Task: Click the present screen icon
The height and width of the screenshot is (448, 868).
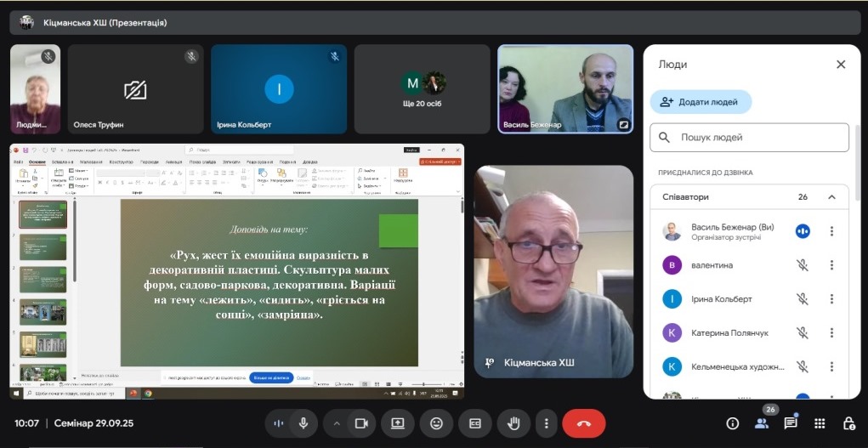Action: point(397,423)
